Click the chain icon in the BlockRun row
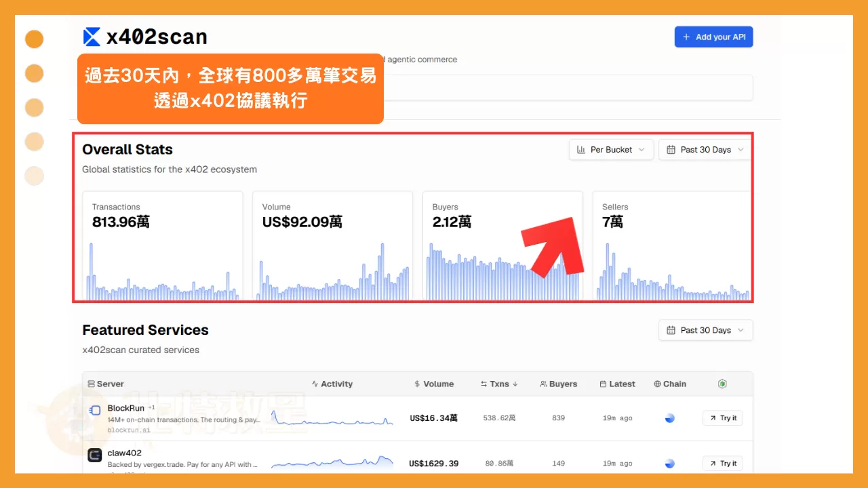 [x=670, y=418]
